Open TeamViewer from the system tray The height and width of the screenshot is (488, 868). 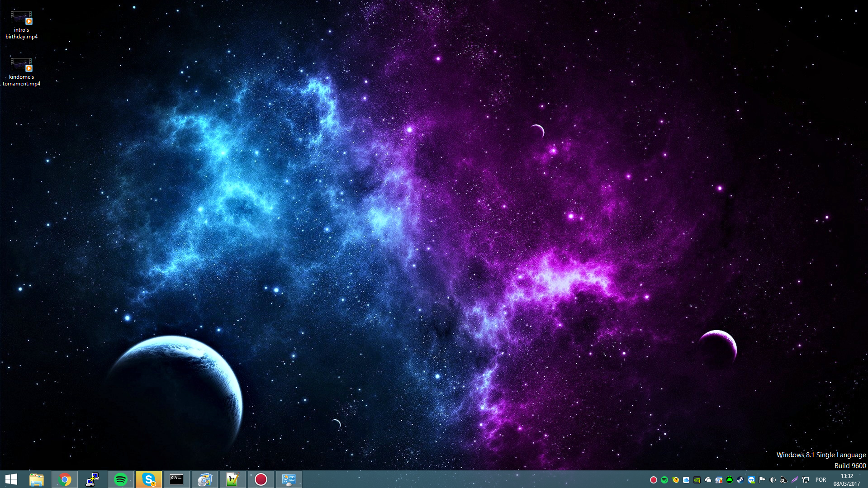(x=751, y=480)
